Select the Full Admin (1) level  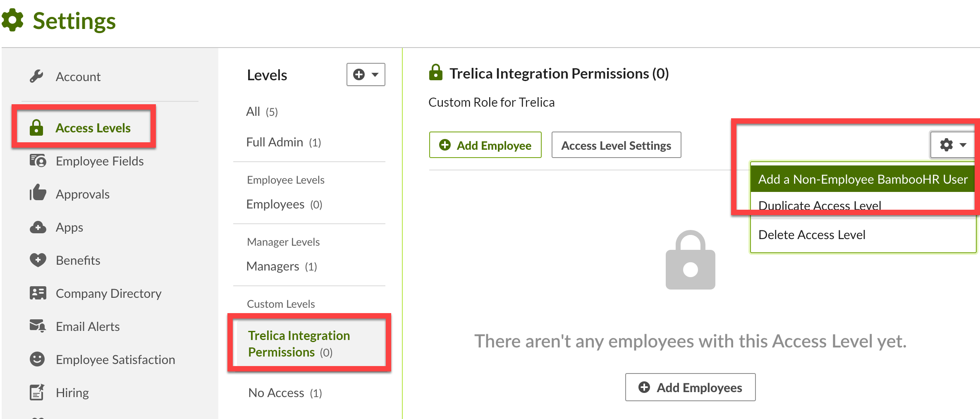(x=284, y=142)
